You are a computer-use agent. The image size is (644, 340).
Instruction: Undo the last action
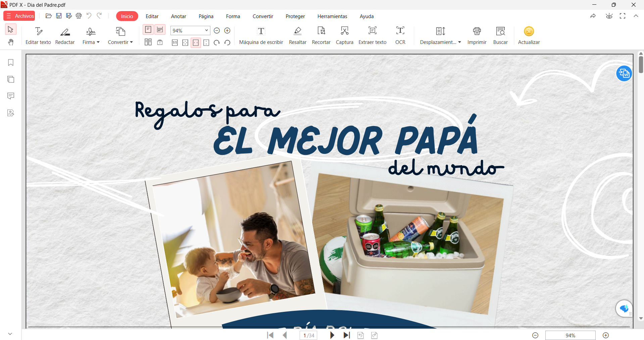89,16
